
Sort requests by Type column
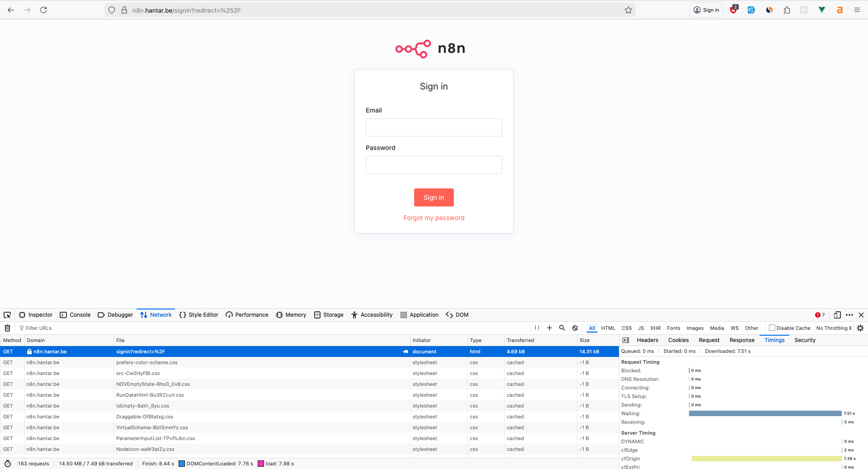click(486, 340)
